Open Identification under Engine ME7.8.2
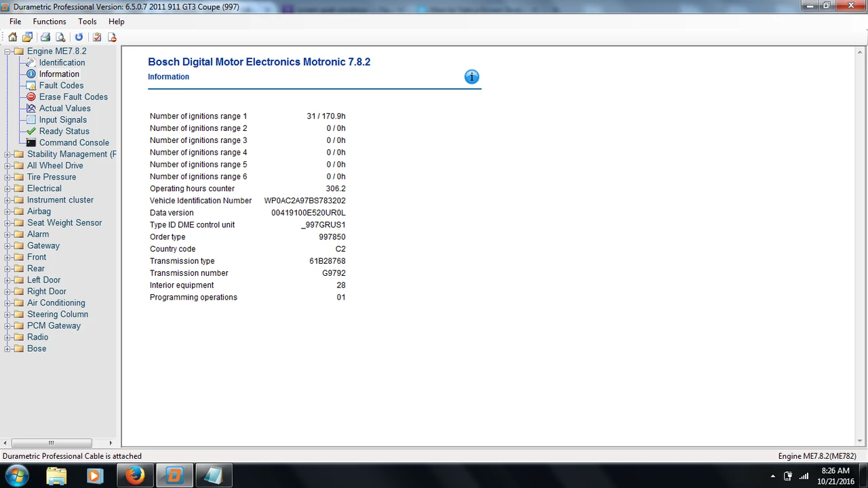 (62, 62)
